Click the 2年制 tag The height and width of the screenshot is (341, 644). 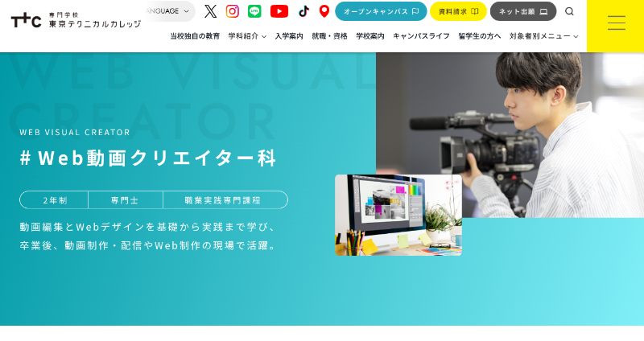click(55, 200)
